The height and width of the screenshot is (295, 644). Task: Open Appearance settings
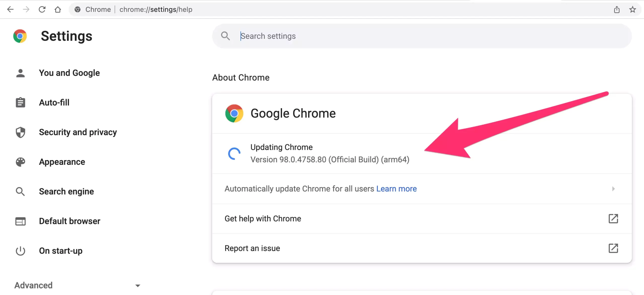click(62, 162)
